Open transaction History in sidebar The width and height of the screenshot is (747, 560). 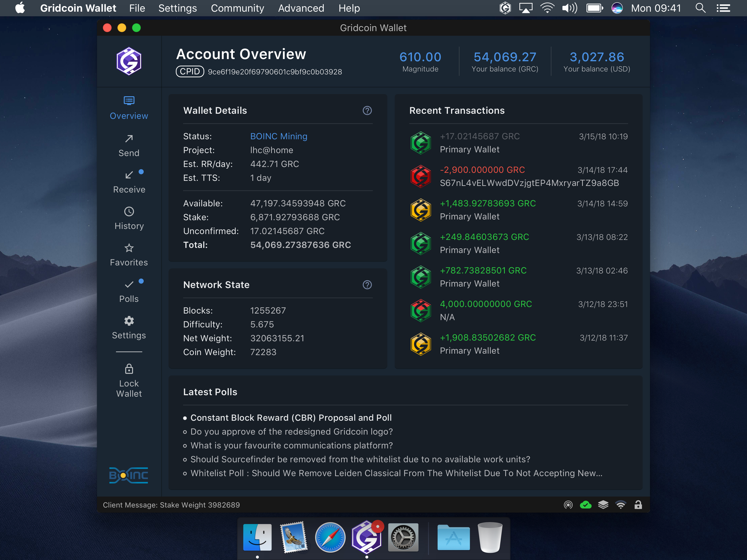(x=129, y=219)
